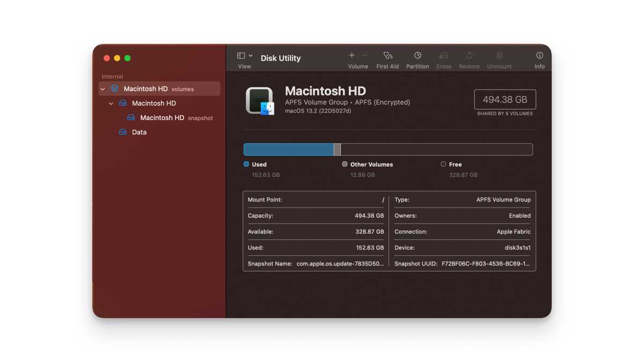Select the Data volume label
Image resolution: width=644 pixels, height=362 pixels.
click(x=139, y=132)
